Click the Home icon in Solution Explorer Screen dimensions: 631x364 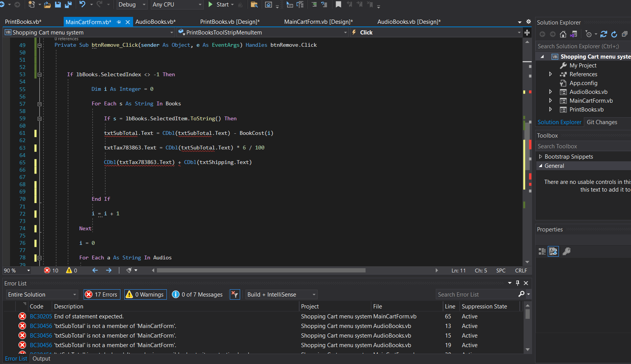(x=563, y=34)
